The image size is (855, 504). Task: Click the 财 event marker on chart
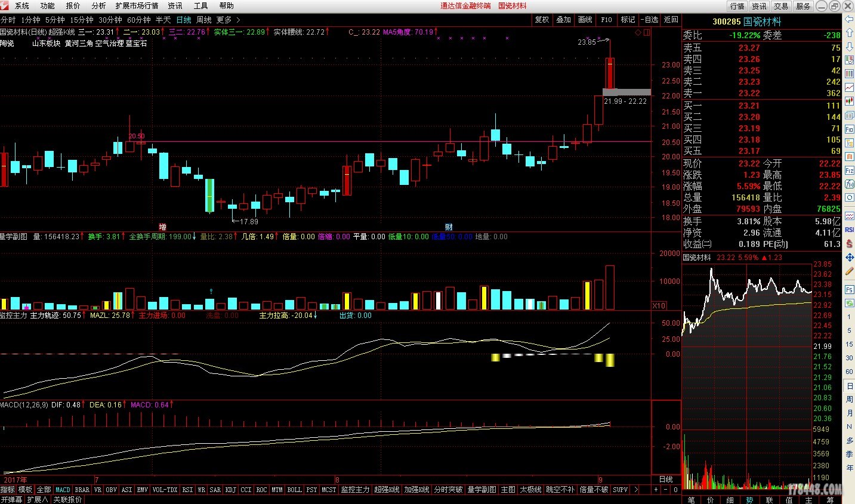pos(449,227)
